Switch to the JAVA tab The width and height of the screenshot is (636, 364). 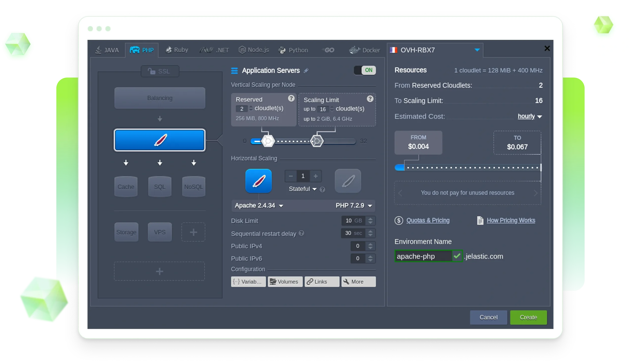pyautogui.click(x=107, y=50)
